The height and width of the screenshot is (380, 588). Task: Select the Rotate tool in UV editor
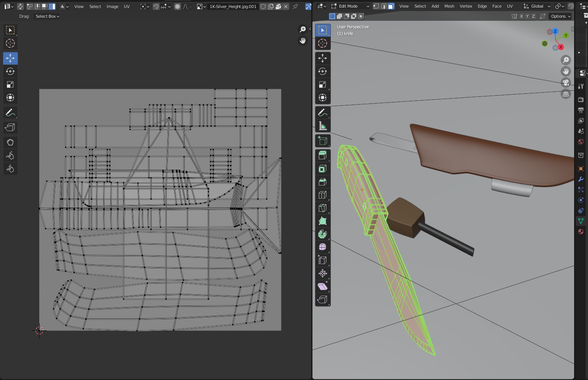(10, 71)
